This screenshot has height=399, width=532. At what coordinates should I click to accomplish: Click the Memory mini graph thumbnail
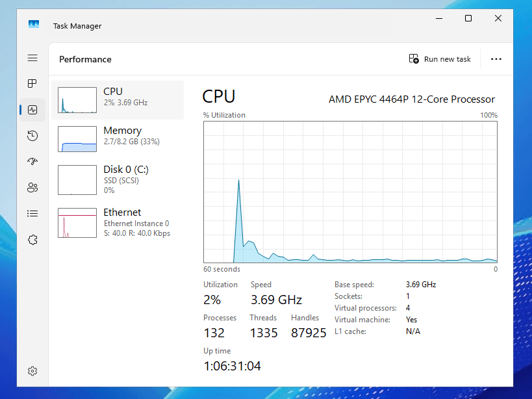[x=77, y=139]
